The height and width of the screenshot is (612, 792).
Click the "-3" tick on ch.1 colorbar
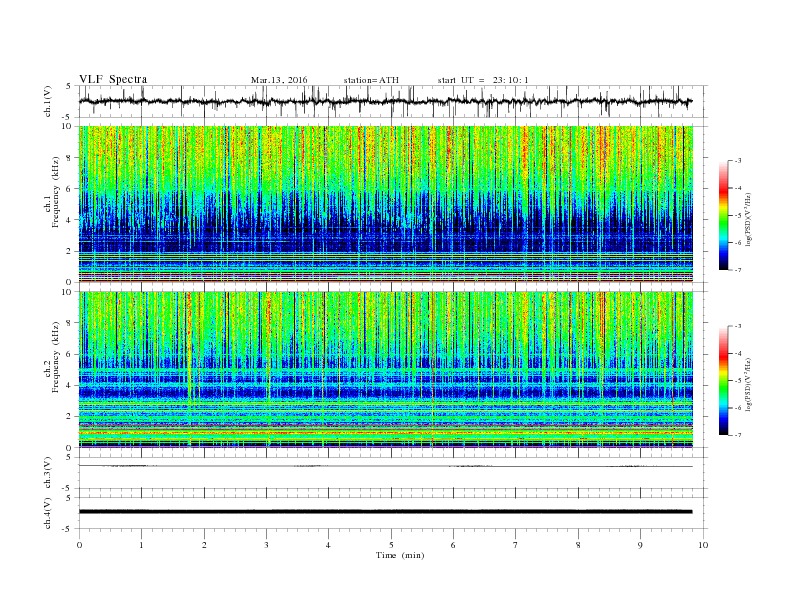tap(738, 161)
